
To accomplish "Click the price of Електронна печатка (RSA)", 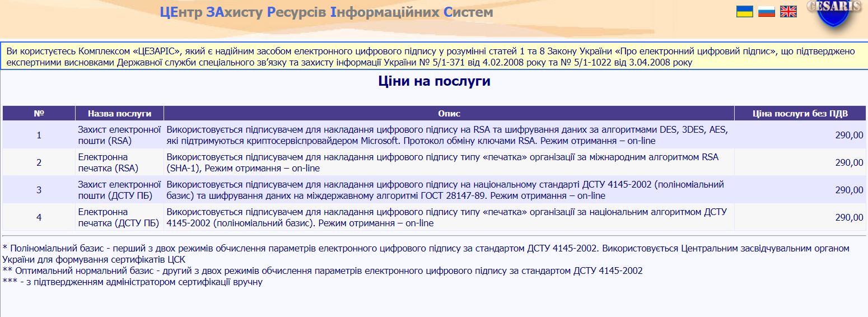I will coord(849,162).
